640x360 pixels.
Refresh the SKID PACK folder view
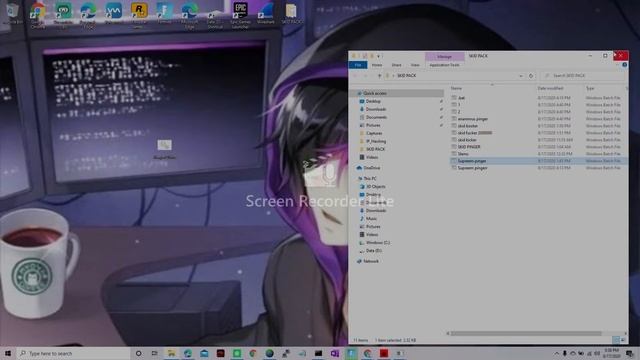[531, 76]
